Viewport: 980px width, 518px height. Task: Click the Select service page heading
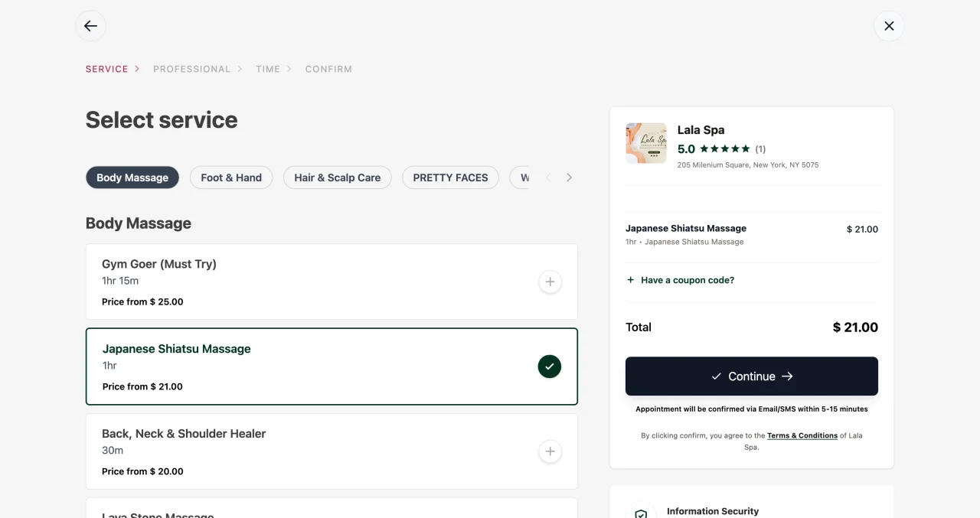[x=162, y=120]
